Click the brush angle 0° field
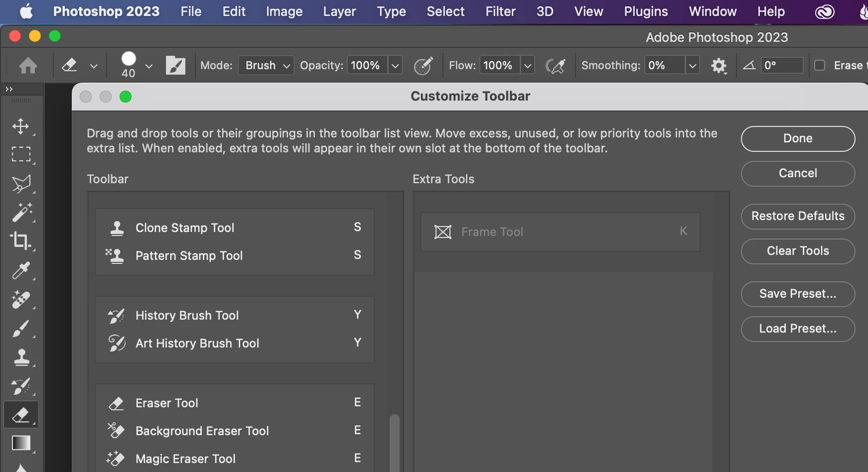 point(782,65)
